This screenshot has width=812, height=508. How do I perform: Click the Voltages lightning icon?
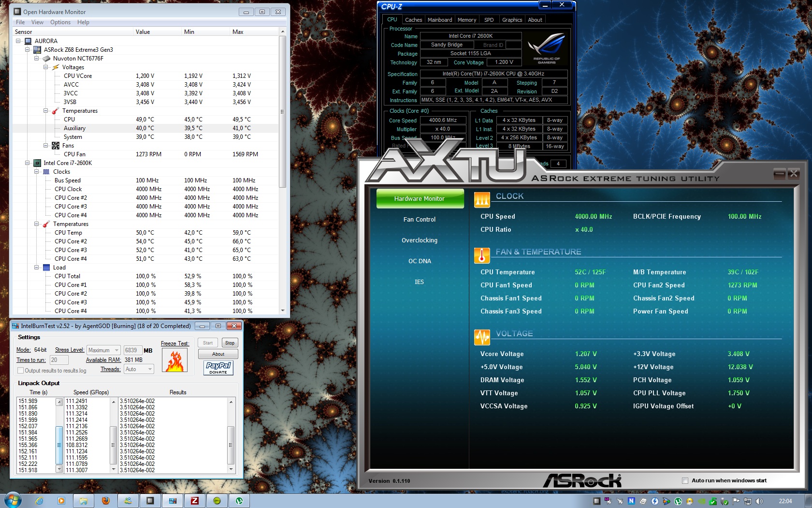(56, 67)
